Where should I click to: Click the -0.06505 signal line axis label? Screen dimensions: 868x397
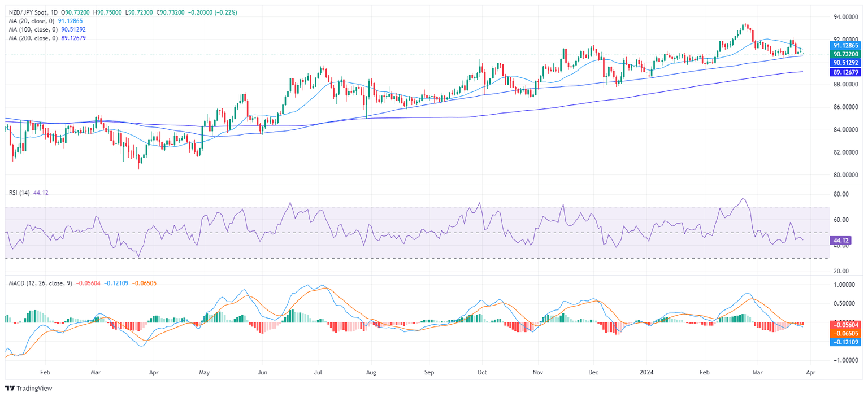pos(846,334)
